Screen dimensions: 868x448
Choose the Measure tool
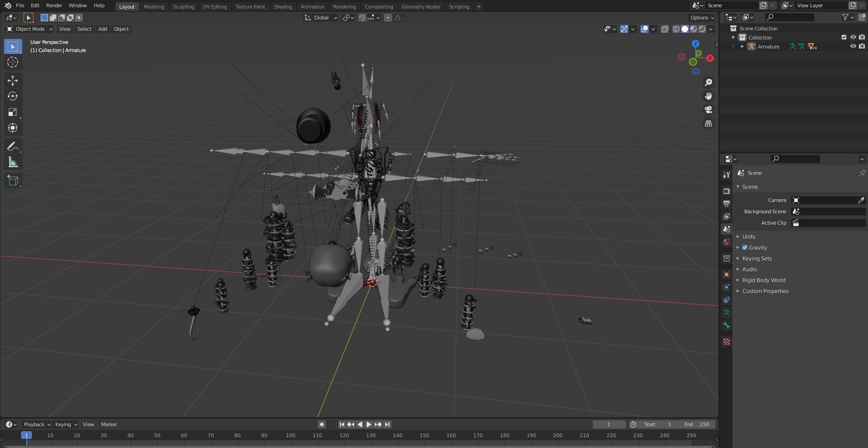coord(13,162)
